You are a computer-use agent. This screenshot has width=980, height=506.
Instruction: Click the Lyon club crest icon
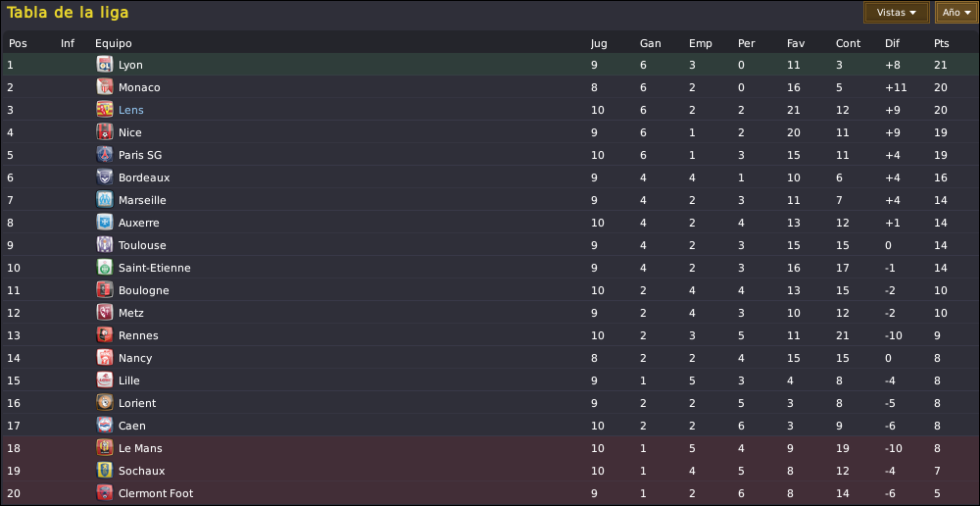105,65
